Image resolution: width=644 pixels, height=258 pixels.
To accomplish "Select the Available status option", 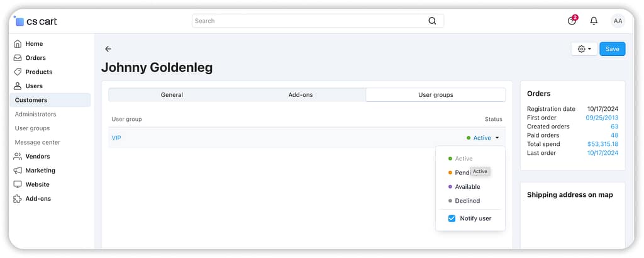I will (x=467, y=187).
